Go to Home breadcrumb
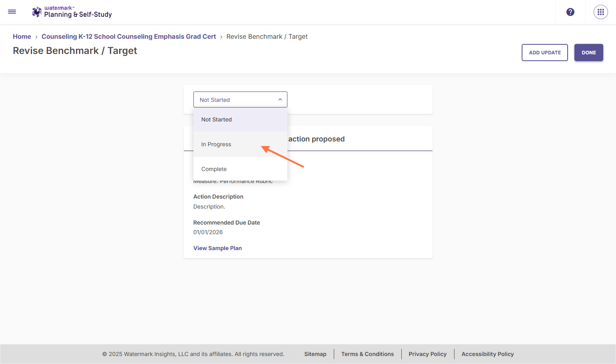616x364 pixels. pos(22,36)
